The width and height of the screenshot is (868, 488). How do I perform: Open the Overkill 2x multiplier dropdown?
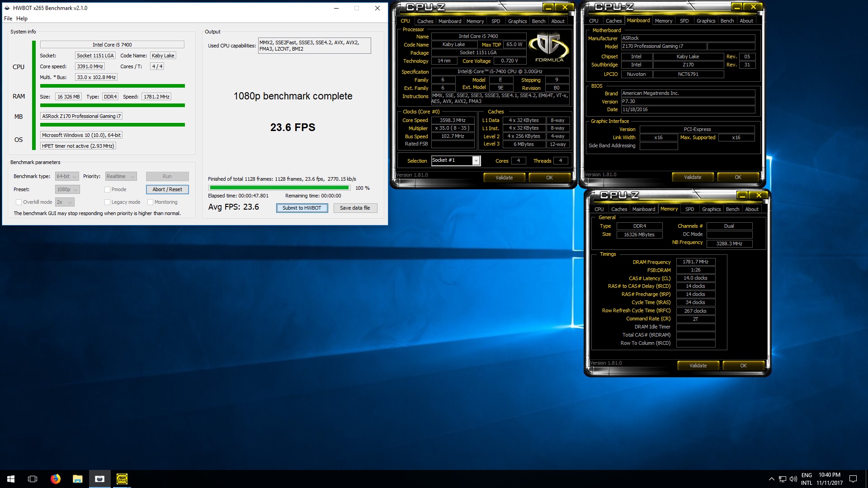[65, 202]
